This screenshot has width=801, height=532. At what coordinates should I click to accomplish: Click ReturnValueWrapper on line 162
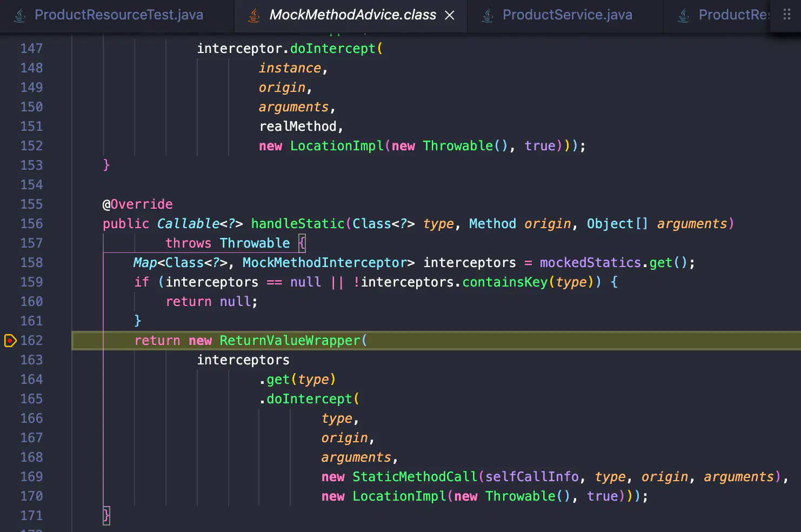pyautogui.click(x=290, y=341)
